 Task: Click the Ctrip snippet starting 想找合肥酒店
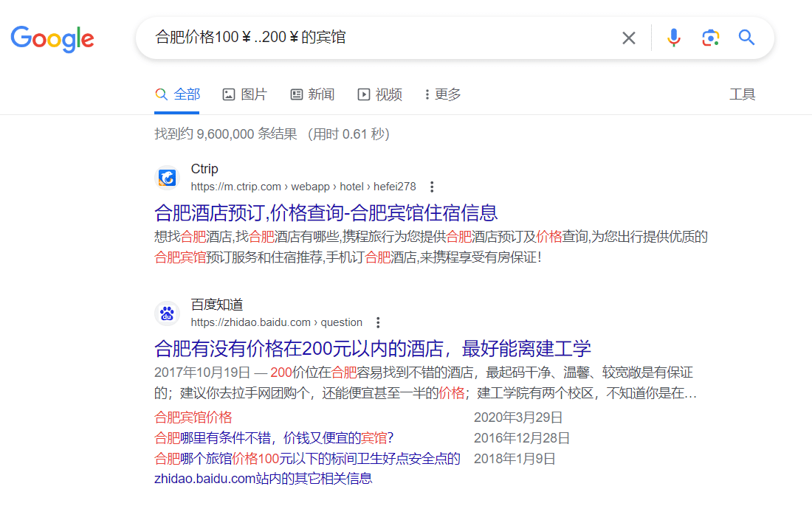431,247
